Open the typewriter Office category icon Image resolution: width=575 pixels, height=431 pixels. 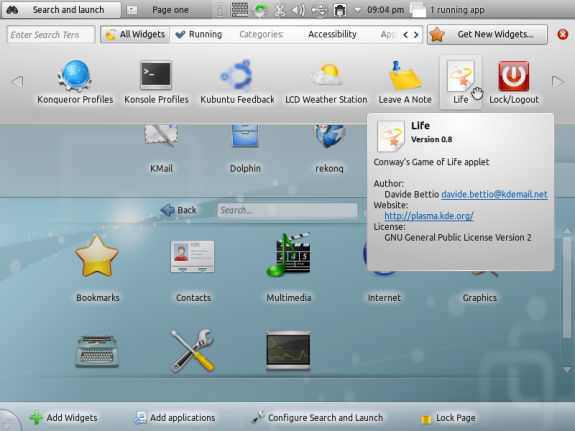[97, 351]
